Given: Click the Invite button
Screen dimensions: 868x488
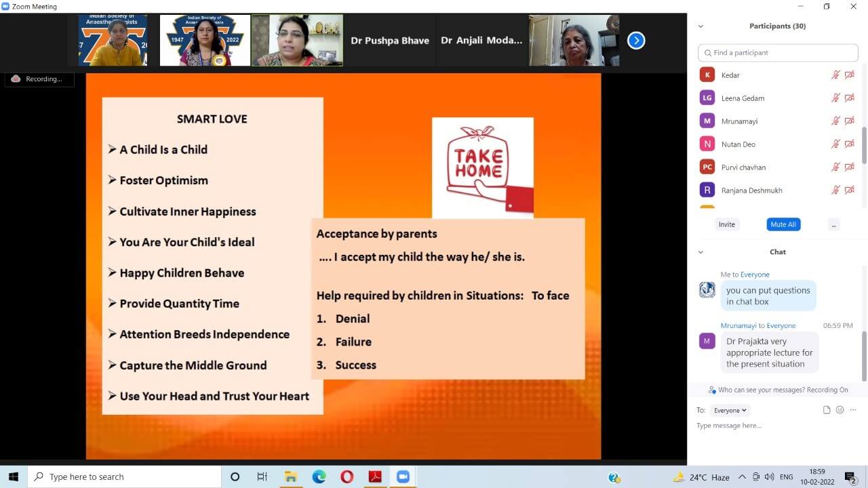Looking at the screenshot, I should pyautogui.click(x=726, y=224).
